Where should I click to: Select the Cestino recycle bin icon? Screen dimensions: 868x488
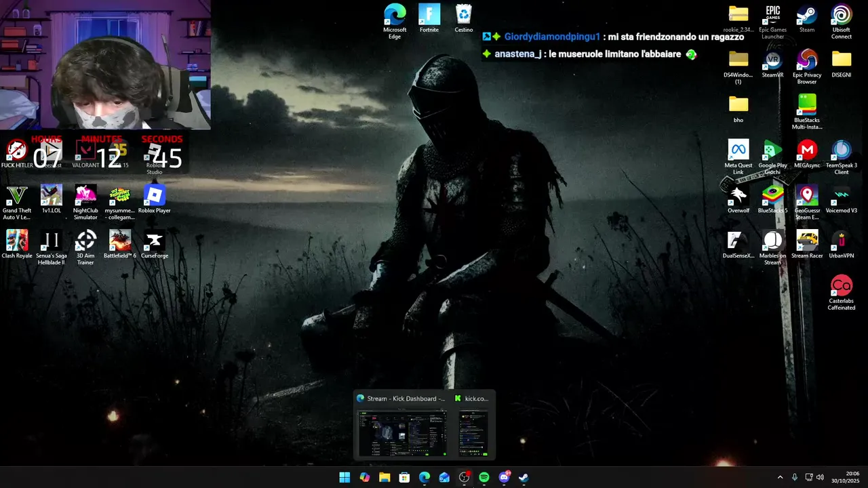[464, 18]
